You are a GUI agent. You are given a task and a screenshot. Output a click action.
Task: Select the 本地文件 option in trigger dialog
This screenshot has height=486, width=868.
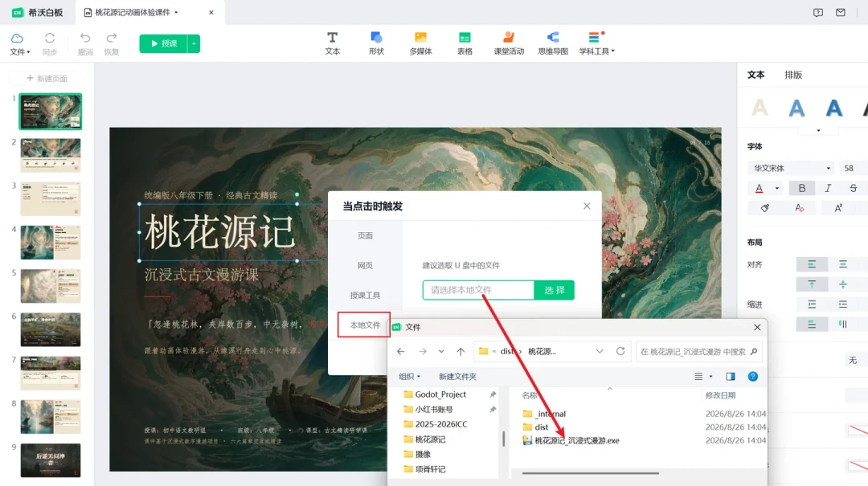click(365, 325)
